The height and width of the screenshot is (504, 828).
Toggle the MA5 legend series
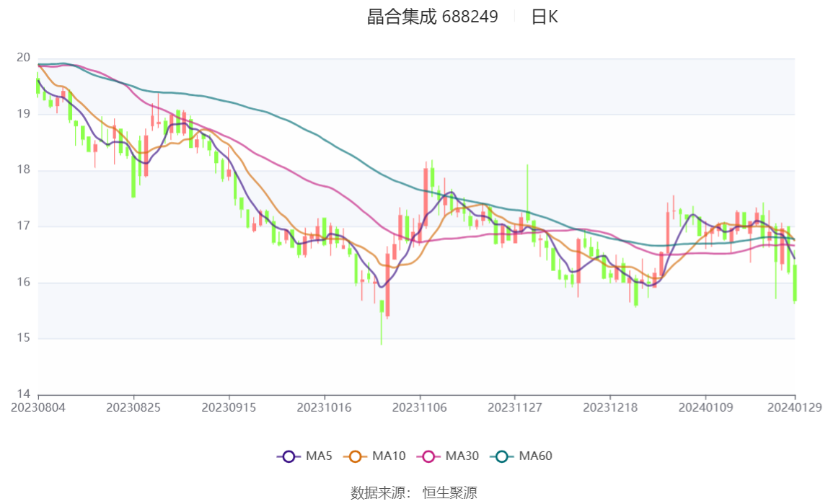[304, 456]
